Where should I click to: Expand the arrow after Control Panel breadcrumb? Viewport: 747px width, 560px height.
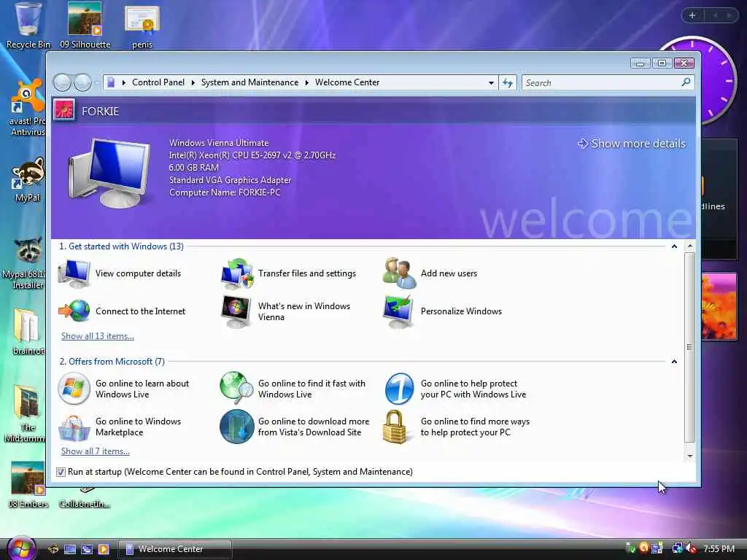(x=193, y=82)
